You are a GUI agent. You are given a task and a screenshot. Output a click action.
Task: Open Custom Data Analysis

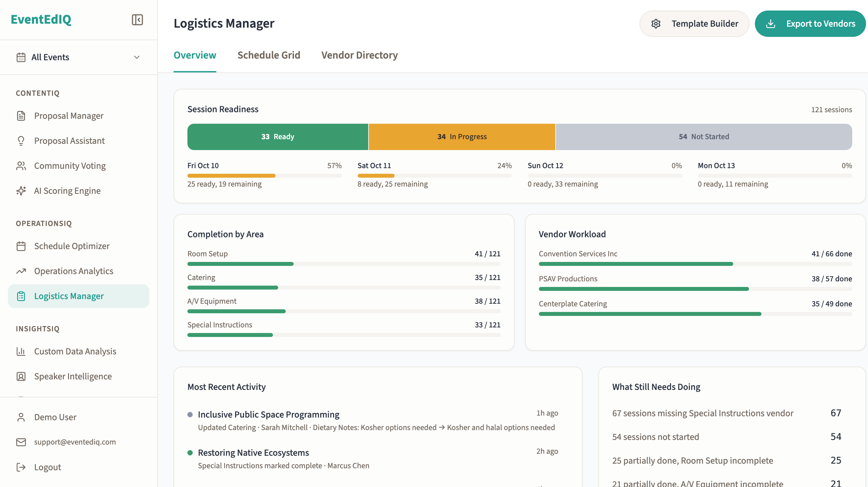click(x=78, y=351)
